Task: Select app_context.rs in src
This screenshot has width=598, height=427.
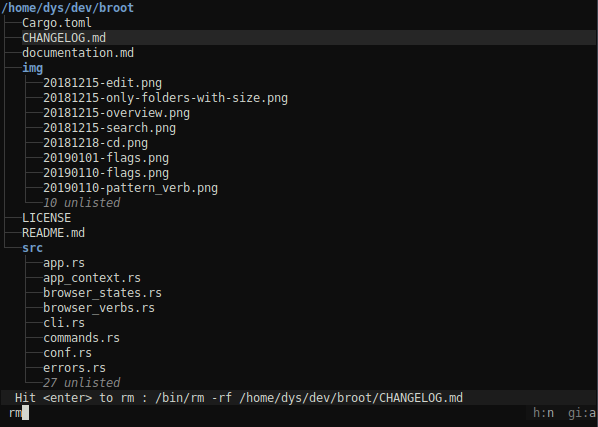Action: [x=92, y=278]
